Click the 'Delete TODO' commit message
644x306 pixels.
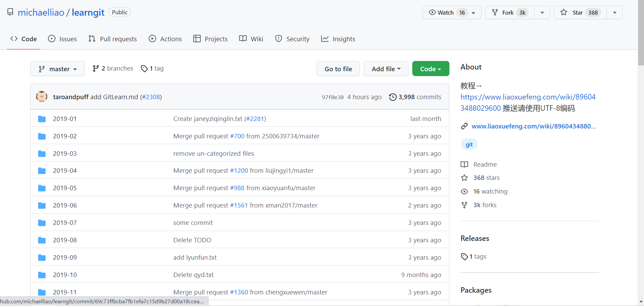[x=192, y=240]
